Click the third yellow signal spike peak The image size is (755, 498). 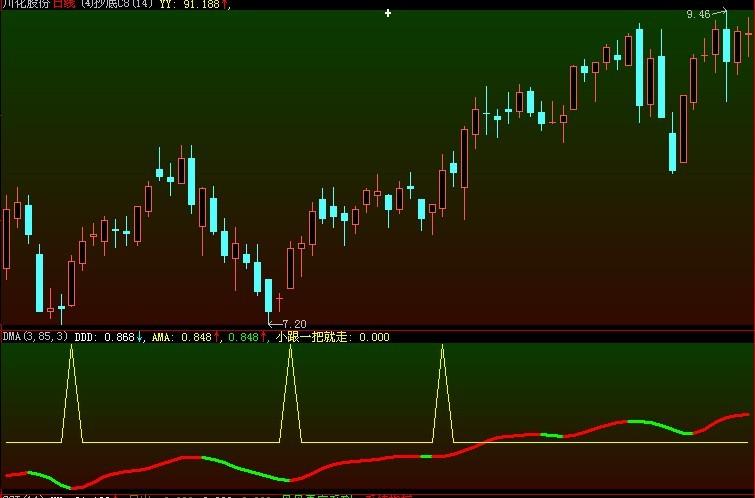442,348
